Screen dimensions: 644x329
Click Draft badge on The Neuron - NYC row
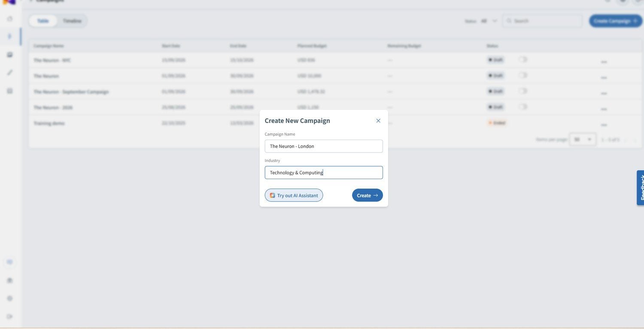click(495, 60)
